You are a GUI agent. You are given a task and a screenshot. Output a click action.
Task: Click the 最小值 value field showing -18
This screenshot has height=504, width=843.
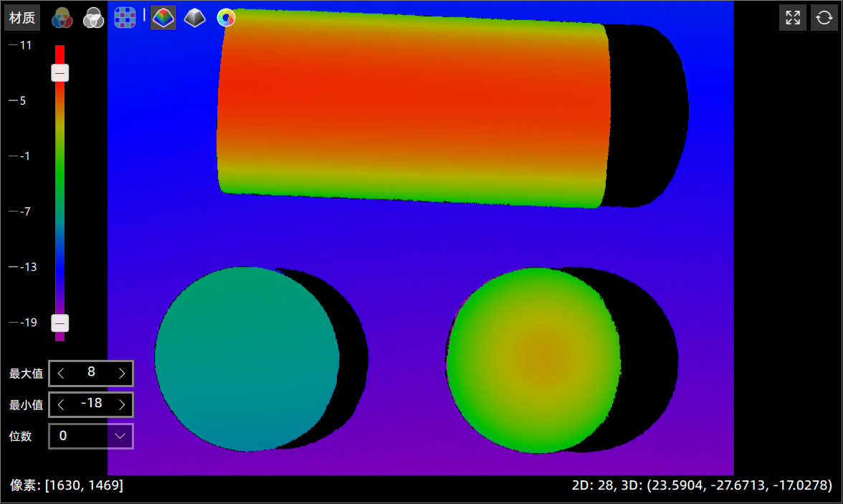91,405
